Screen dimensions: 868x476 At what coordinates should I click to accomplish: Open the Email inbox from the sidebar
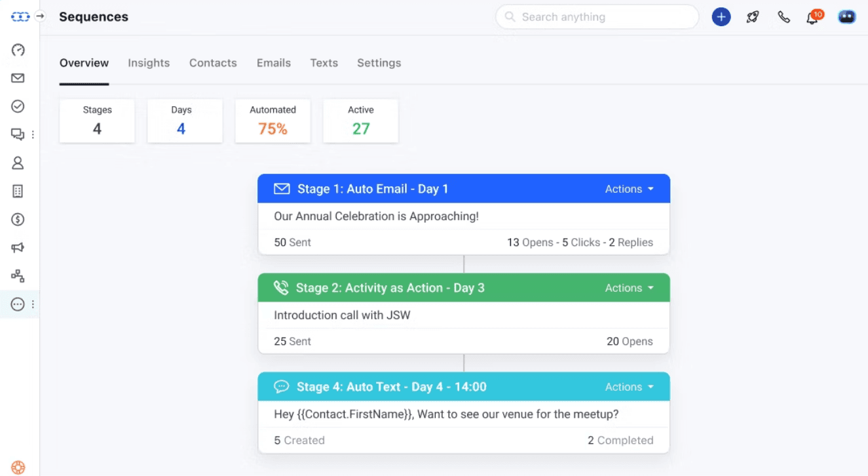[x=18, y=77]
